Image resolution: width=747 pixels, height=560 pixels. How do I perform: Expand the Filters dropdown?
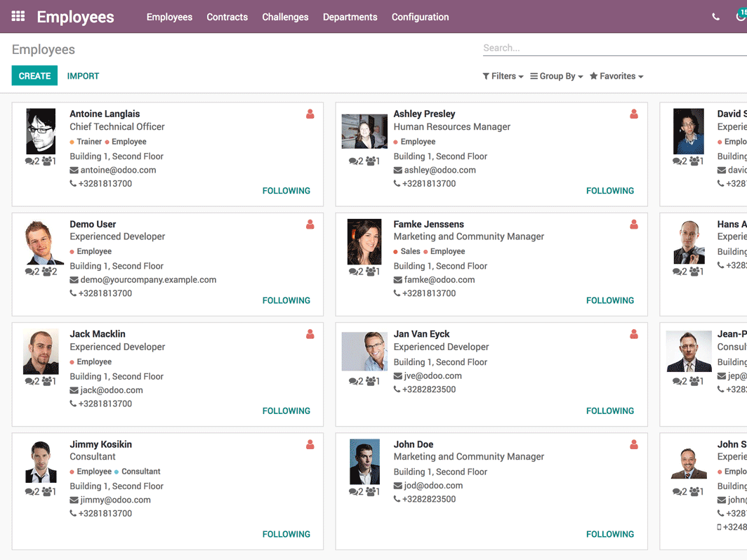(x=503, y=76)
